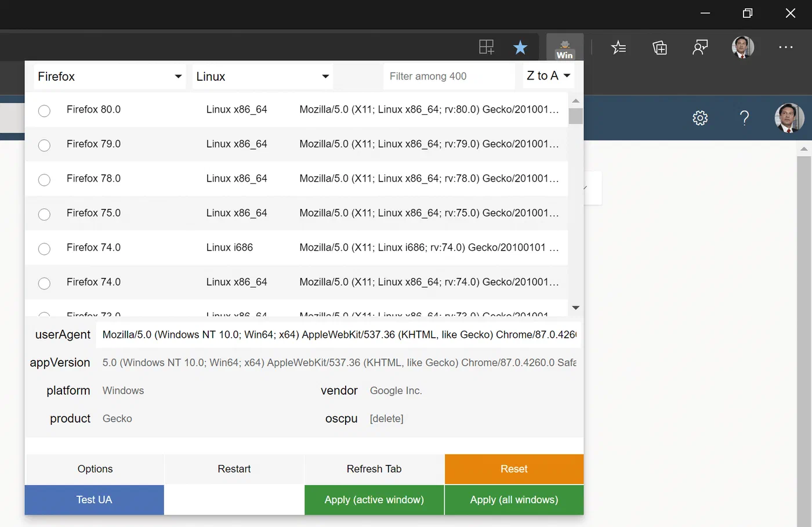This screenshot has width=812, height=527.
Task: Click the User-Agent Switcher extension icon
Action: [565, 48]
